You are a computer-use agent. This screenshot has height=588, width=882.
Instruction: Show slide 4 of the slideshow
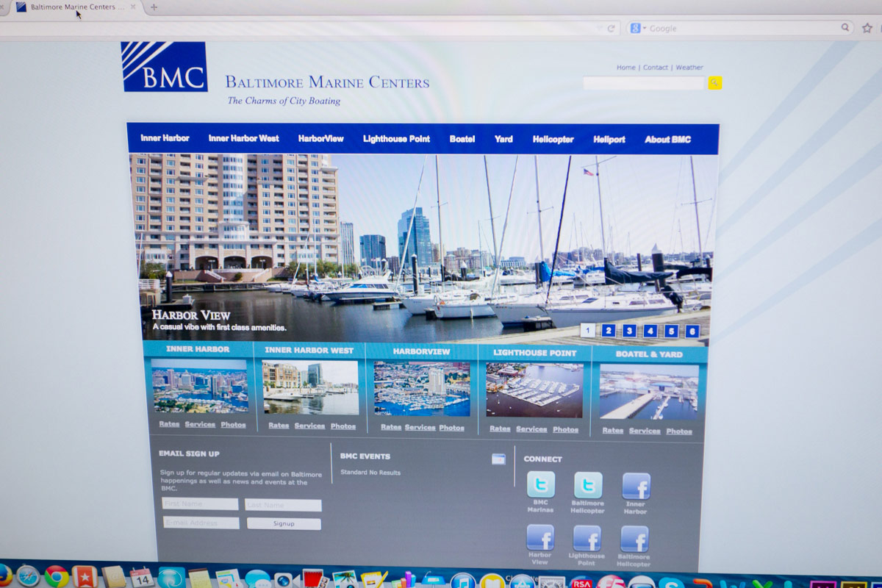point(650,331)
